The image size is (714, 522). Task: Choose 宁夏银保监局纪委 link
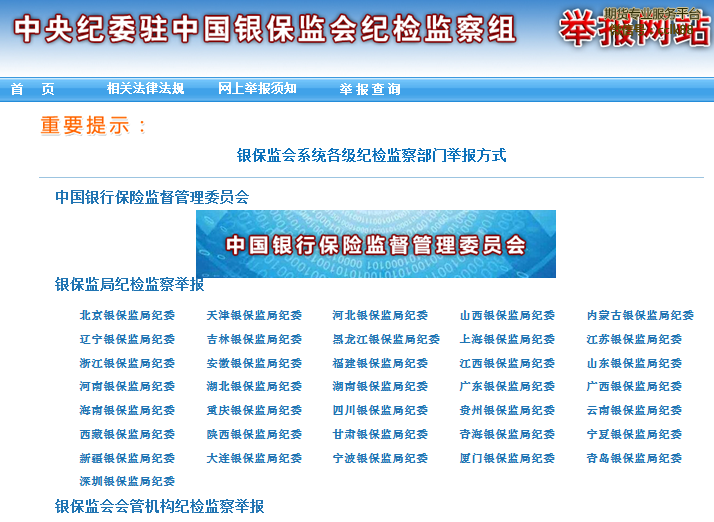[634, 435]
